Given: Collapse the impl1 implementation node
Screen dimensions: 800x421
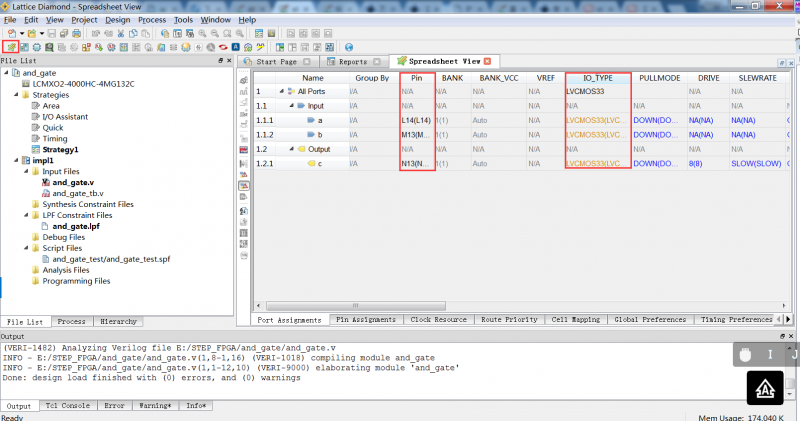Looking at the screenshot, I should point(16,160).
